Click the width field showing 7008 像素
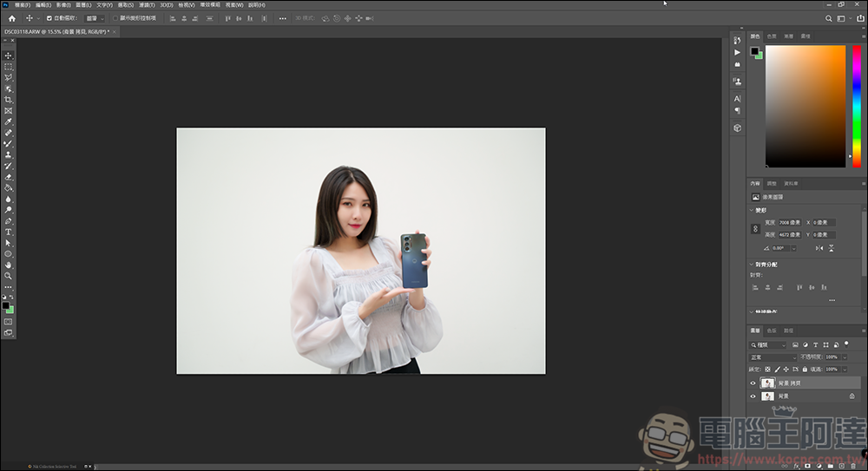The width and height of the screenshot is (868, 471). 791,223
